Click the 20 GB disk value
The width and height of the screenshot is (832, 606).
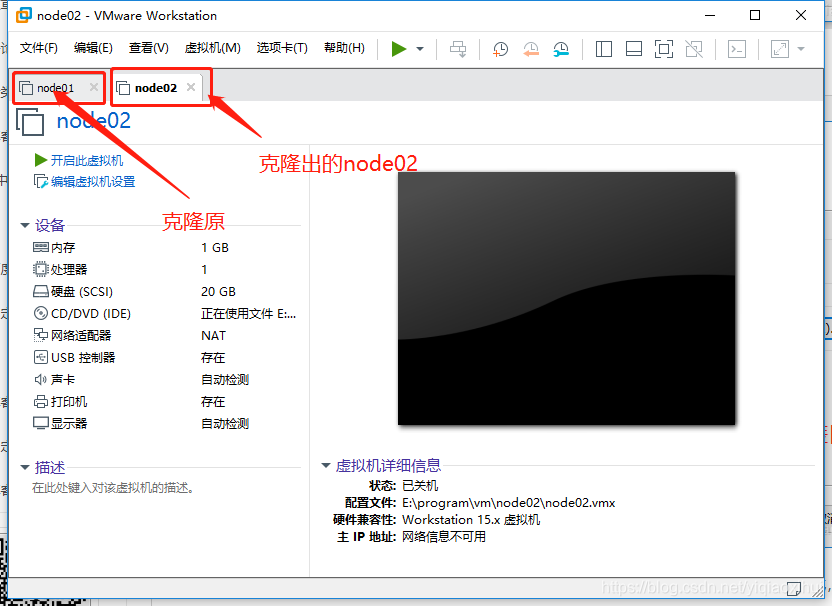click(x=218, y=292)
